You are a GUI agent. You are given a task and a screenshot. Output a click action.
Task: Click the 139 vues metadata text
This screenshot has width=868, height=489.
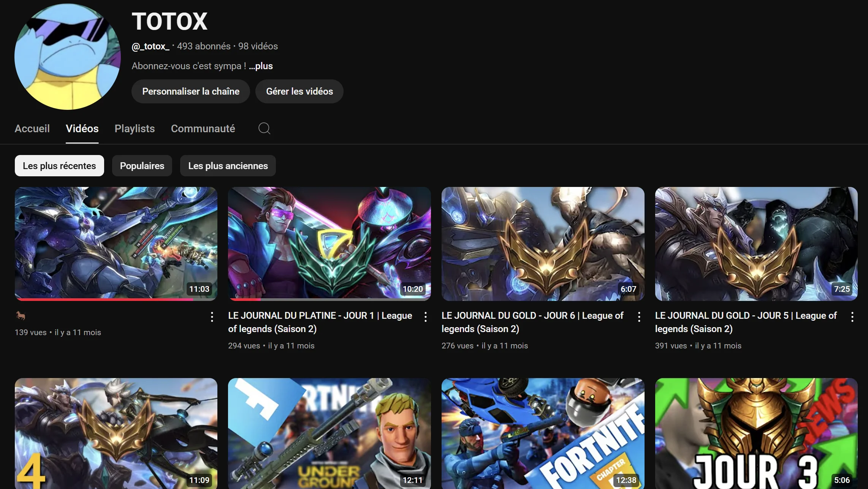30,332
